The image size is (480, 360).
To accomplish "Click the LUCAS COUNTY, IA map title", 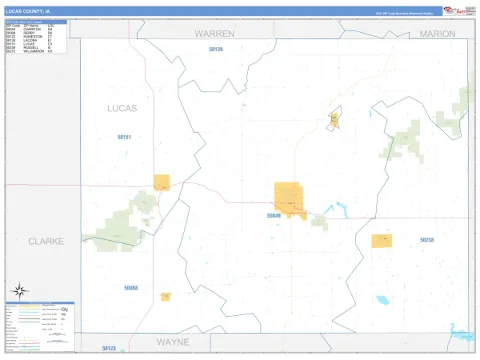I will [28, 11].
